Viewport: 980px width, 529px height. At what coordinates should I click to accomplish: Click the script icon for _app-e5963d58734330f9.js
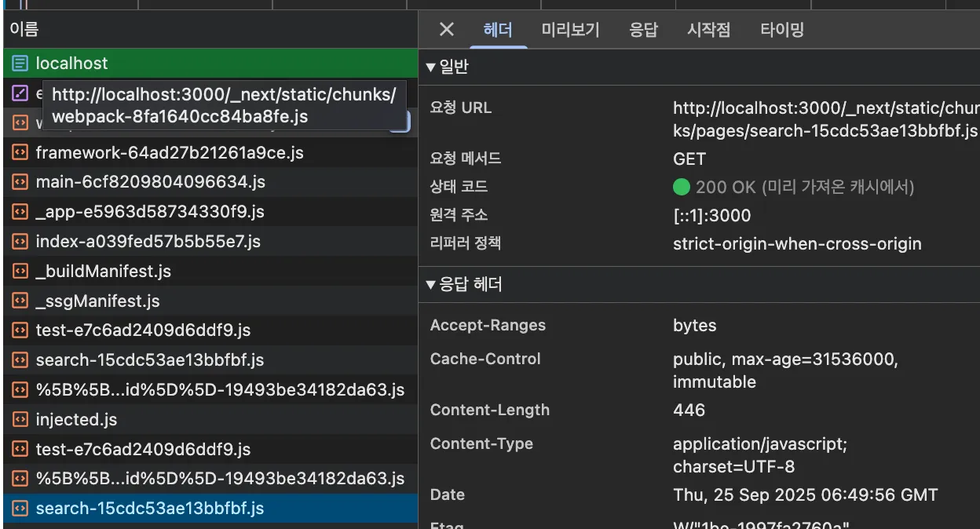20,211
